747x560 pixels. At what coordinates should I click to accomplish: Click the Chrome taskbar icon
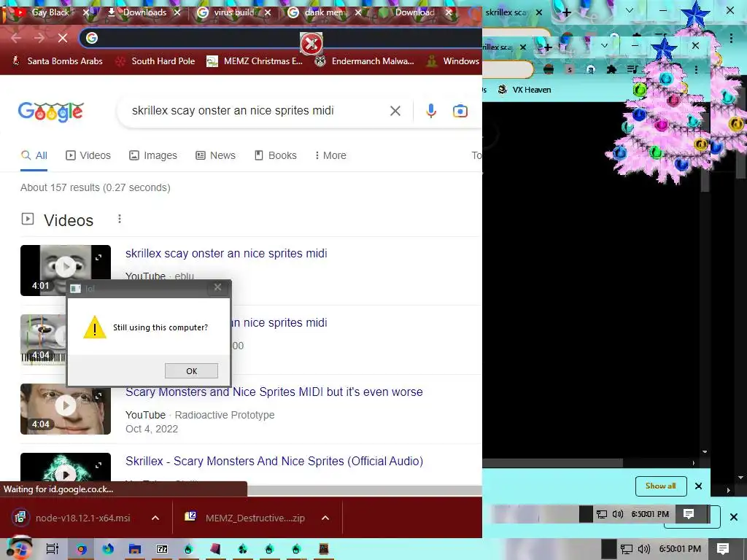click(82, 549)
